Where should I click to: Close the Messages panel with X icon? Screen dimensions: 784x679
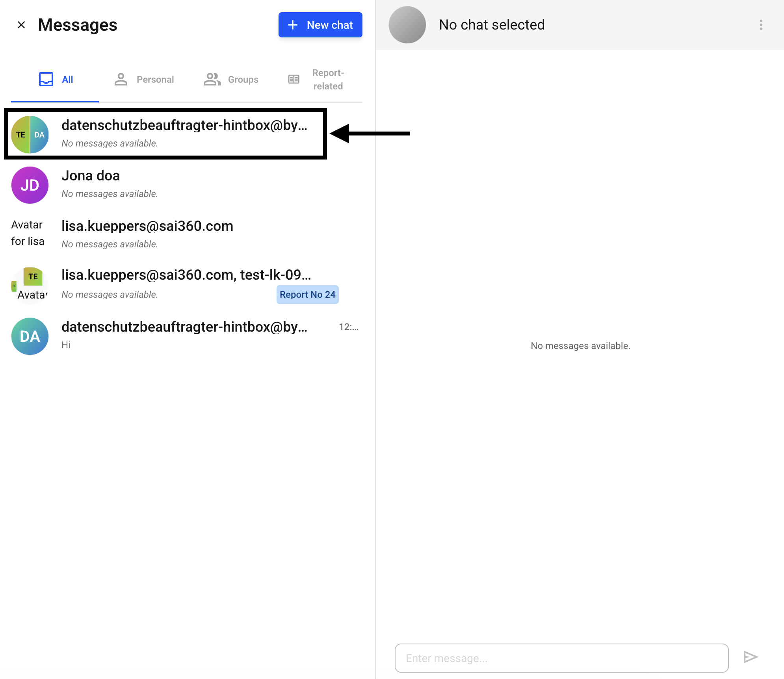coord(21,25)
